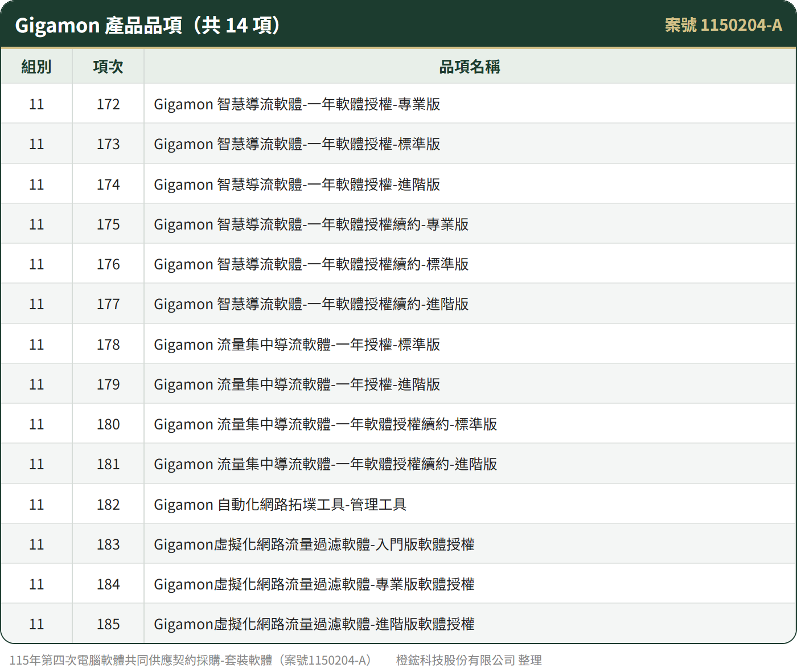Image resolution: width=797 pixels, height=672 pixels.
Task: Select item number 185 cell
Action: (x=108, y=624)
